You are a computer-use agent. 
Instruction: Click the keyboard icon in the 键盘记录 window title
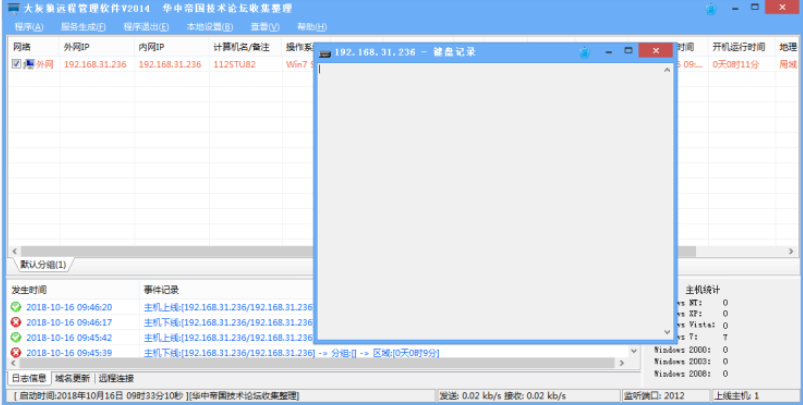pyautogui.click(x=325, y=52)
